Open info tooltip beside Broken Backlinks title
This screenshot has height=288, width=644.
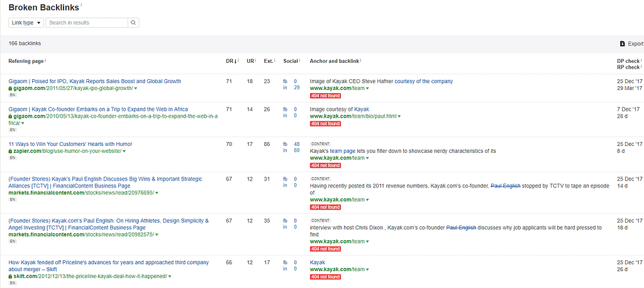coord(81,5)
